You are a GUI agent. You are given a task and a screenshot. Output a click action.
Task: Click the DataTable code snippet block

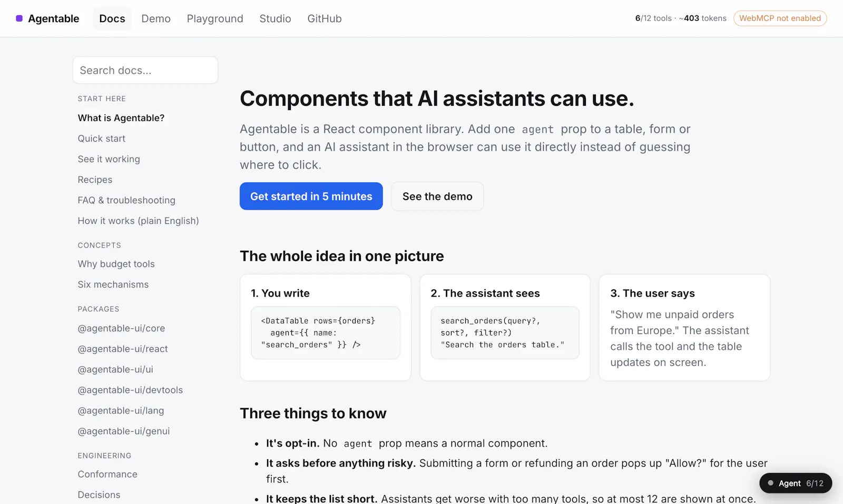[x=326, y=333]
